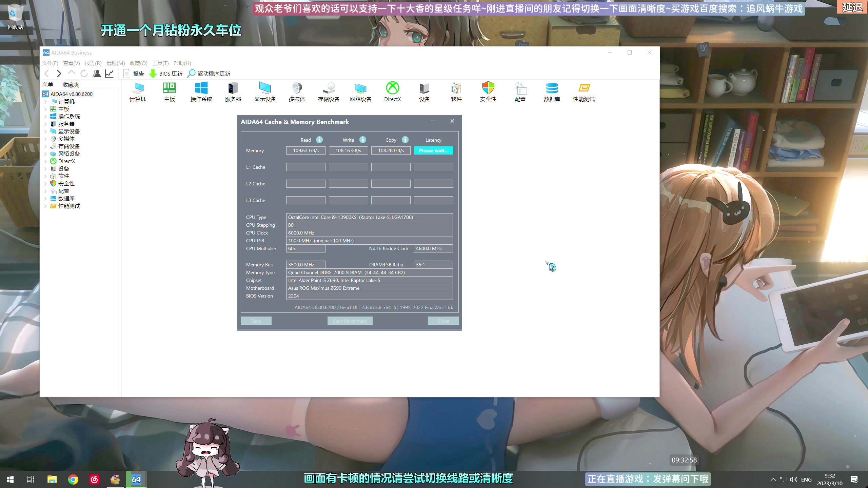This screenshot has height=488, width=868.
Task: Open the 工具(T) menu
Action: (160, 63)
